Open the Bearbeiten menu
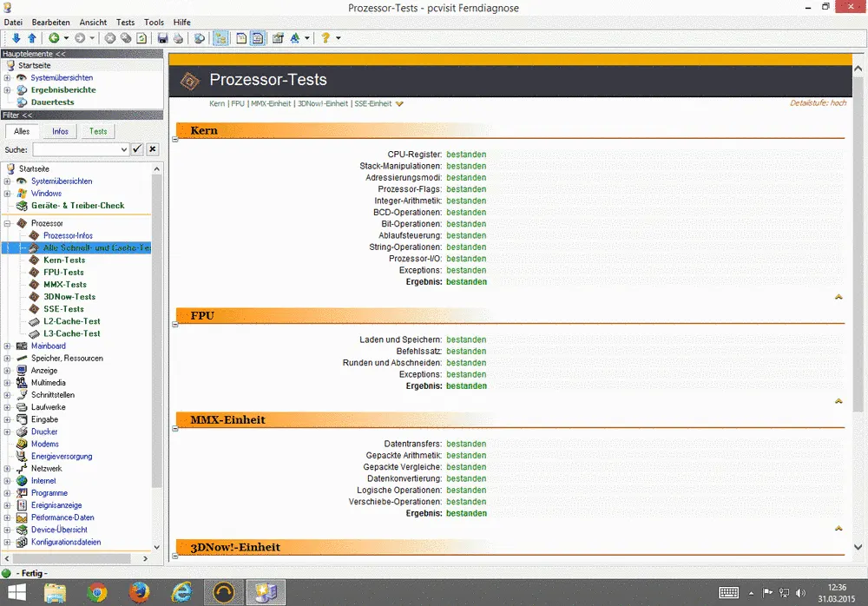868x606 pixels. click(51, 23)
